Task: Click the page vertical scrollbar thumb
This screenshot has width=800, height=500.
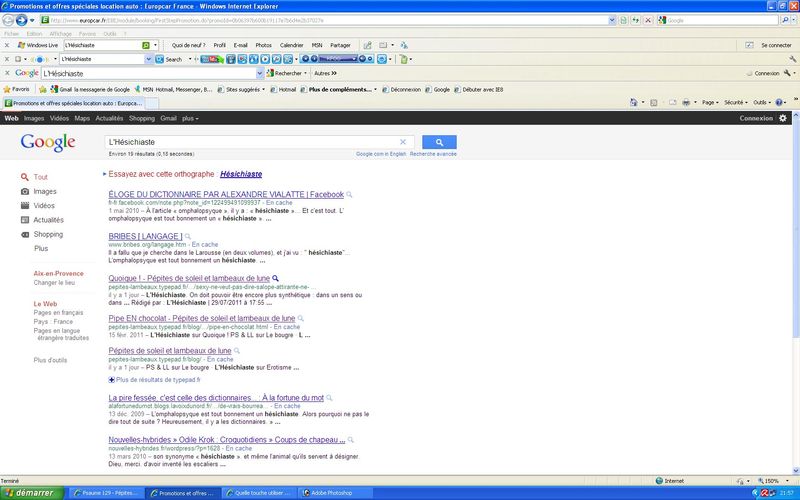Action: point(796,230)
